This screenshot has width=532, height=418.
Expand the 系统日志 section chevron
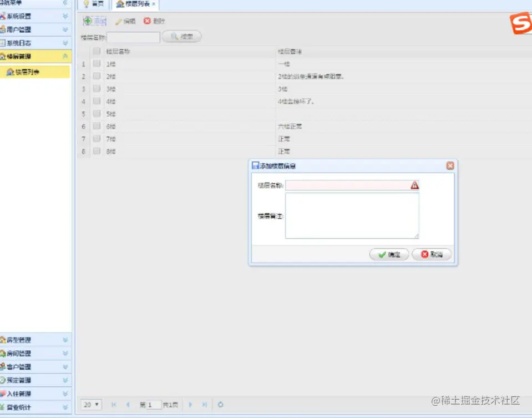pyautogui.click(x=65, y=43)
